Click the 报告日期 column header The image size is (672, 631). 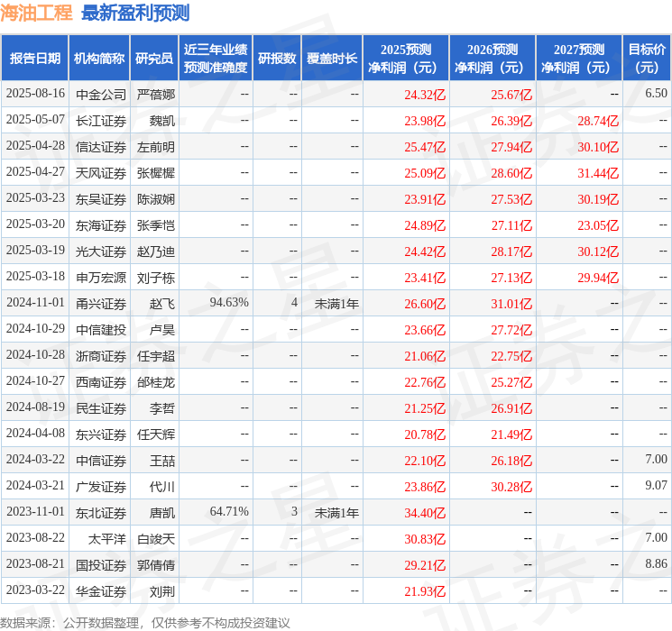(34, 59)
